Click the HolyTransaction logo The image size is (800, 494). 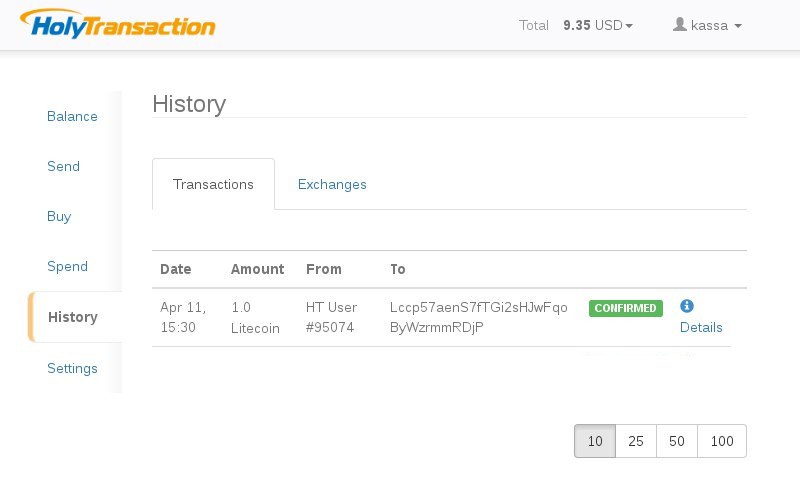118,24
